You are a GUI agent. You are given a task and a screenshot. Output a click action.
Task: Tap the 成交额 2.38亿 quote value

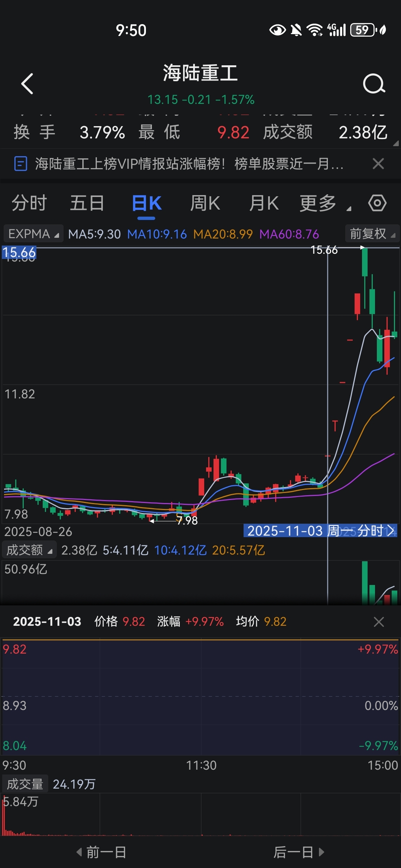coord(363,132)
